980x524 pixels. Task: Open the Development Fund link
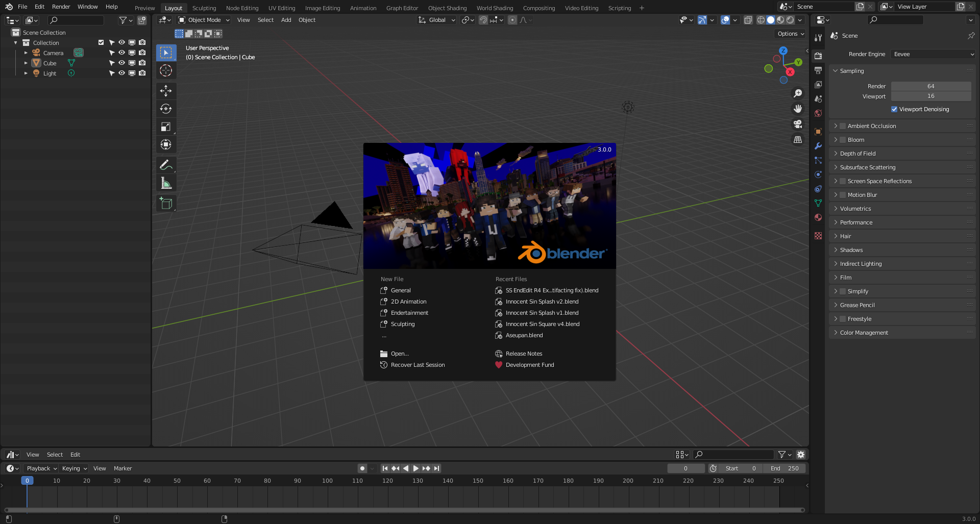coord(529,365)
